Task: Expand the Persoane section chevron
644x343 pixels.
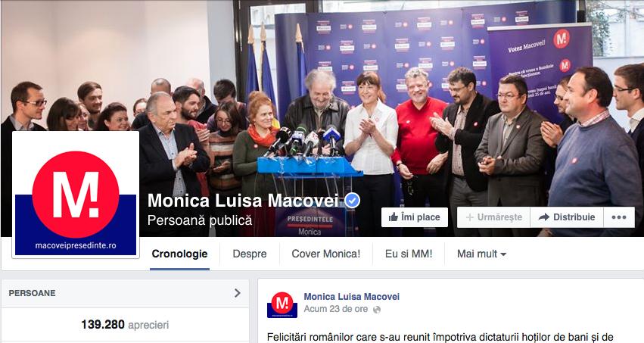Action: point(238,293)
